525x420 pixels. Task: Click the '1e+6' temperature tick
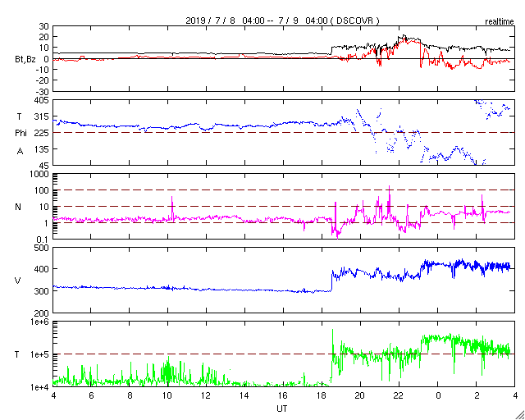(x=39, y=322)
